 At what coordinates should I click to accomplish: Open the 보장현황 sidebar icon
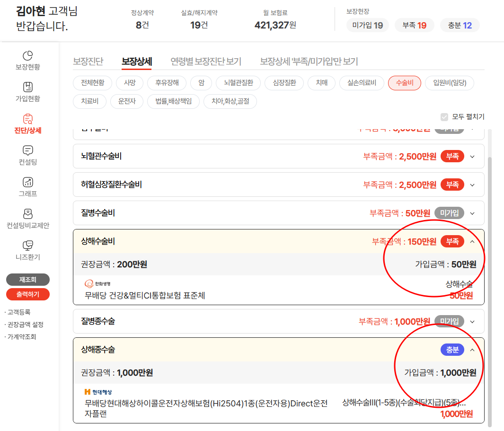[x=27, y=56]
